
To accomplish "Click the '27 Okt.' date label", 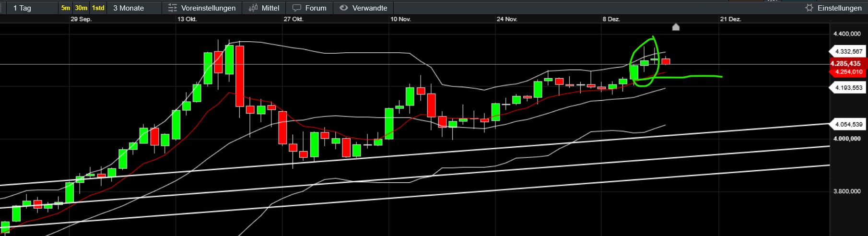I will [x=293, y=19].
